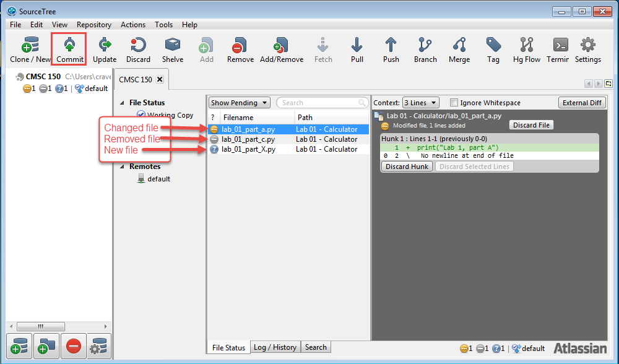Click the red remove bookmark button
The width and height of the screenshot is (619, 364).
click(73, 347)
